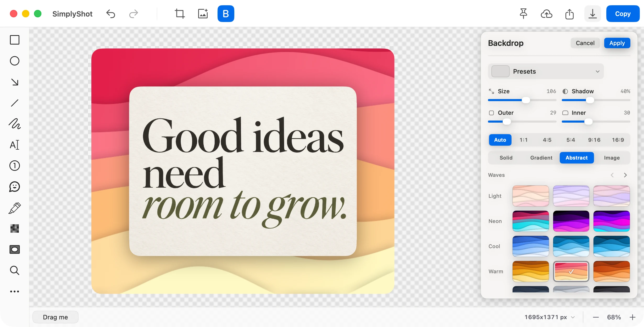Adjust the Inner radius slider handle
This screenshot has height=327, width=644.
(588, 122)
